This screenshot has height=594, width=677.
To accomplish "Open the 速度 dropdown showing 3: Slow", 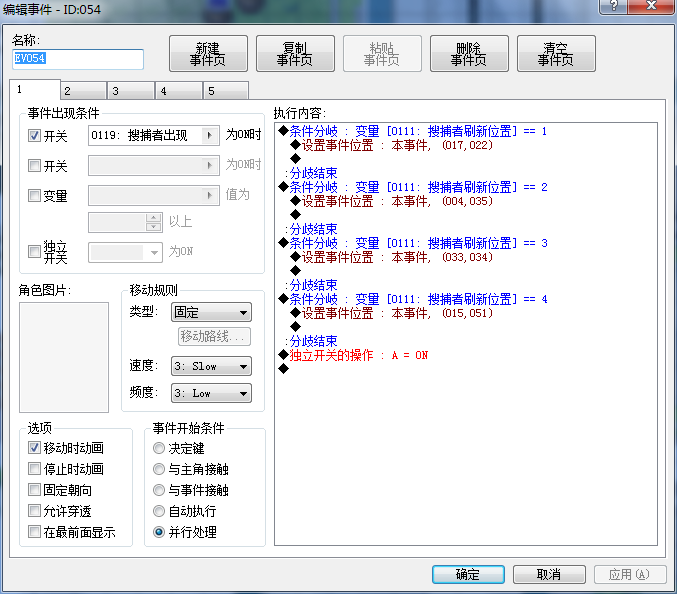I will [x=211, y=367].
